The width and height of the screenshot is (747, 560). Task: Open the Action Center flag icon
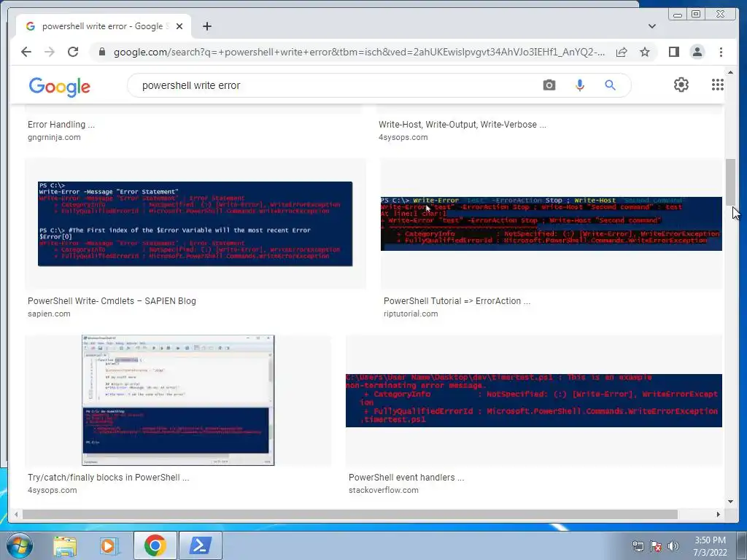[x=656, y=547]
